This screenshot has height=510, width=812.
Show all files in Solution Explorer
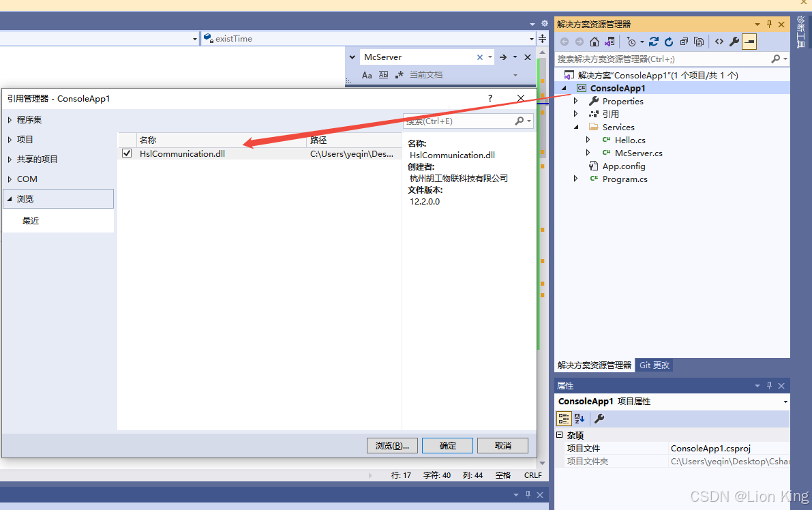pos(699,42)
